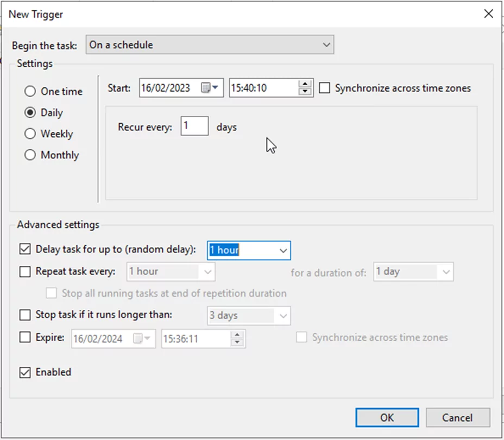Confirm the trigger with OK button
The width and height of the screenshot is (504, 440).
(x=387, y=418)
